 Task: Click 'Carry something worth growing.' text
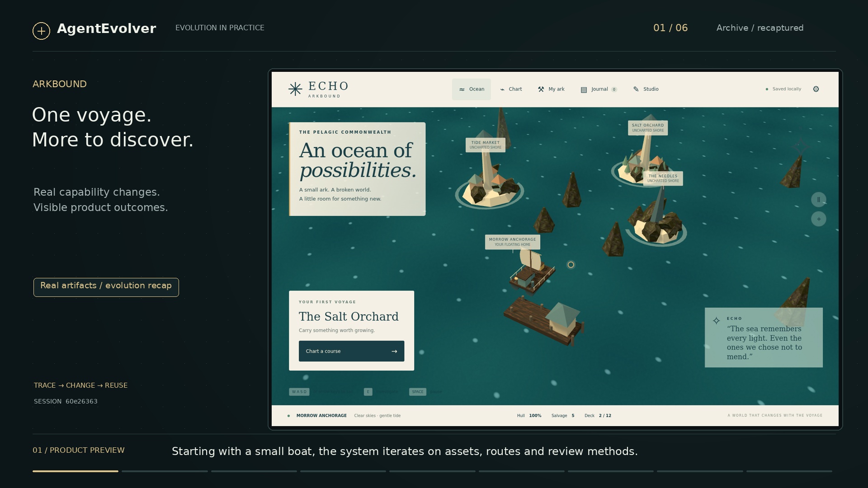click(337, 330)
